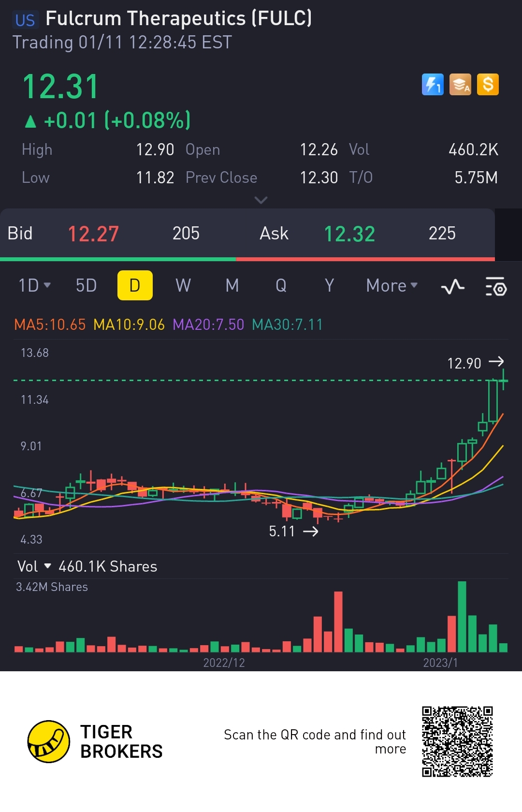Tap the High value 12.90

[x=155, y=150]
